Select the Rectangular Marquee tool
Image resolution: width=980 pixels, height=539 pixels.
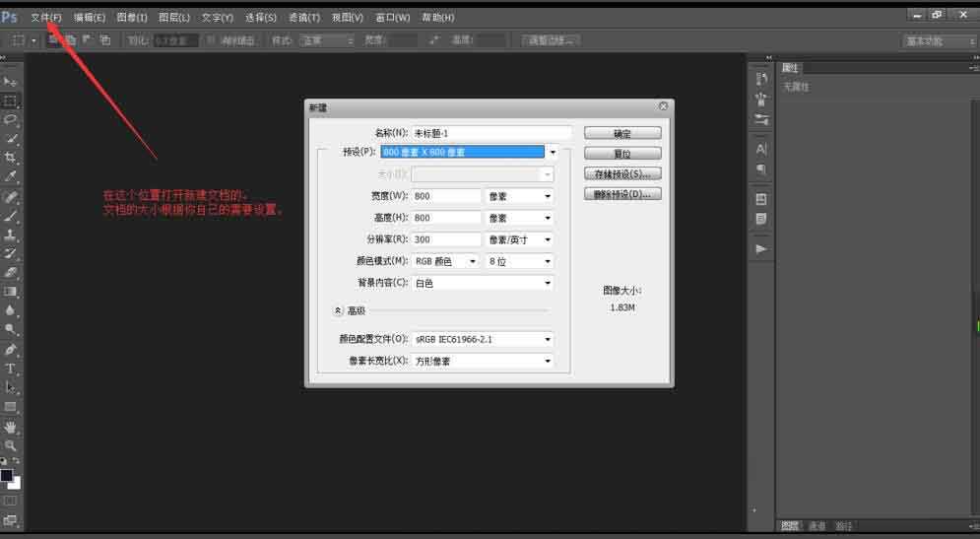click(11, 101)
